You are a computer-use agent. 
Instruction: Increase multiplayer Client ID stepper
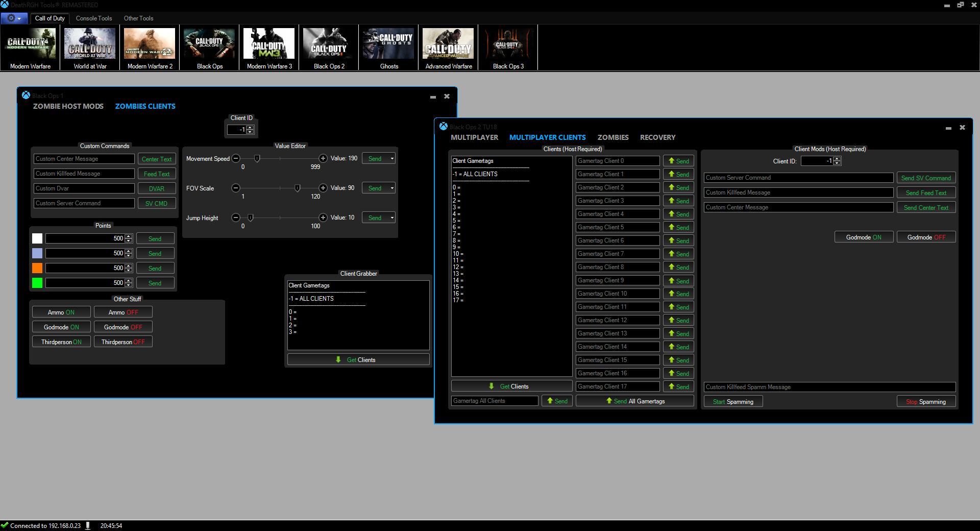[837, 159]
